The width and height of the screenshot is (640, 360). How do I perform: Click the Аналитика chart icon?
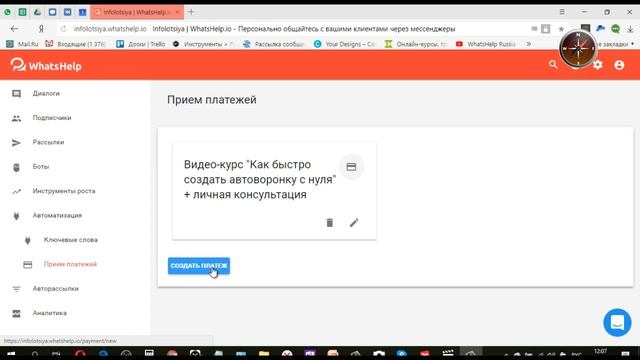point(16,313)
